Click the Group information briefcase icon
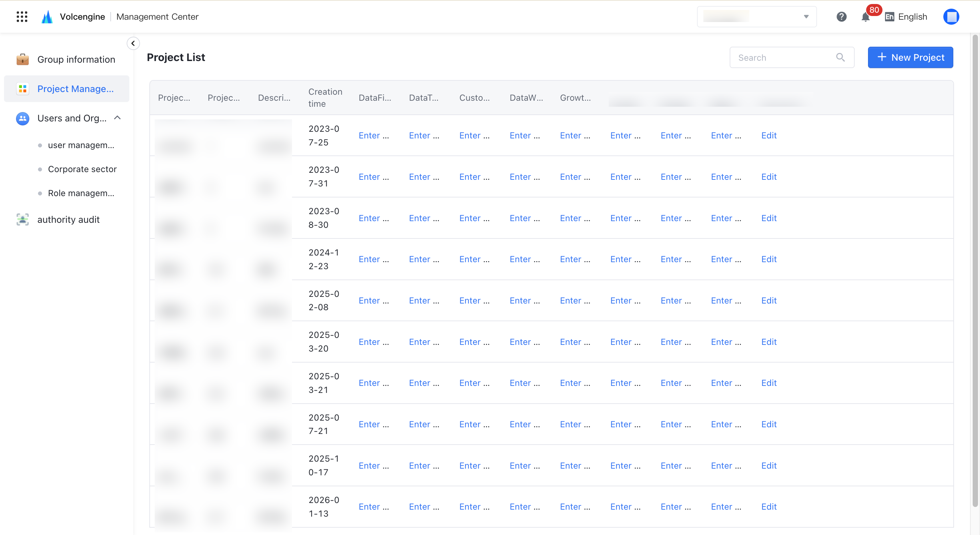The image size is (980, 535). pyautogui.click(x=22, y=59)
